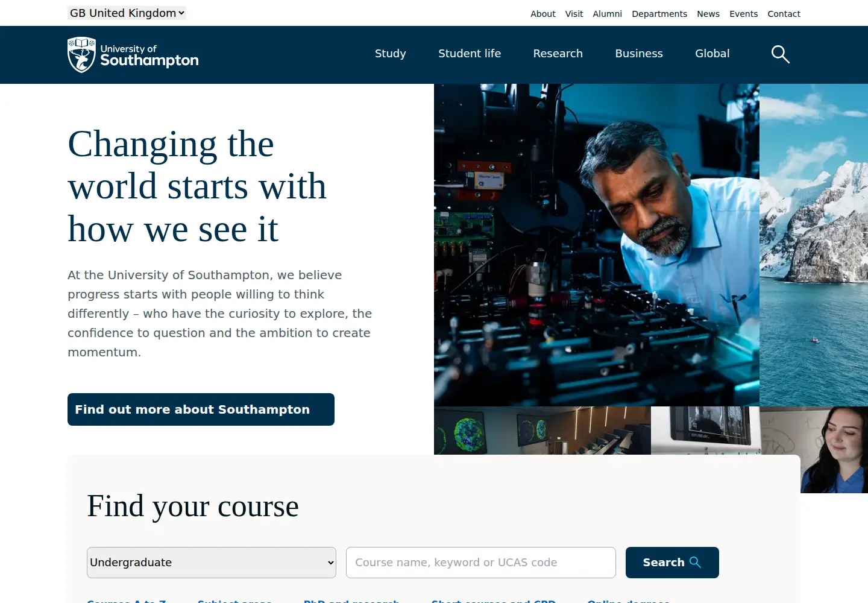Open the GB United Kingdom country dropdown

(x=127, y=13)
